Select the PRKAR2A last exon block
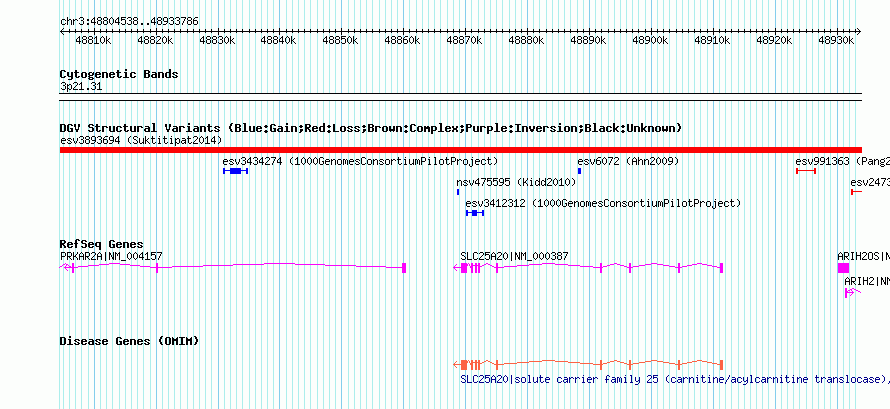890x409 pixels. pyautogui.click(x=404, y=268)
